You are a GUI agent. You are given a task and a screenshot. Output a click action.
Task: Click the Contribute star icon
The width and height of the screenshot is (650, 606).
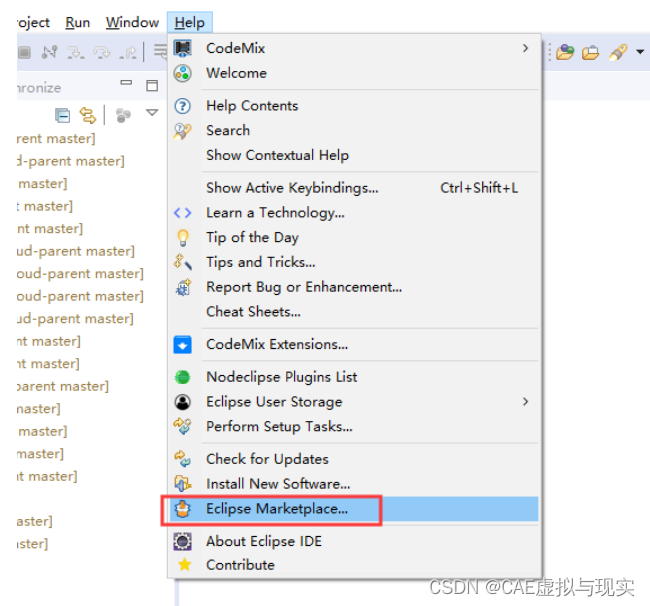[184, 565]
